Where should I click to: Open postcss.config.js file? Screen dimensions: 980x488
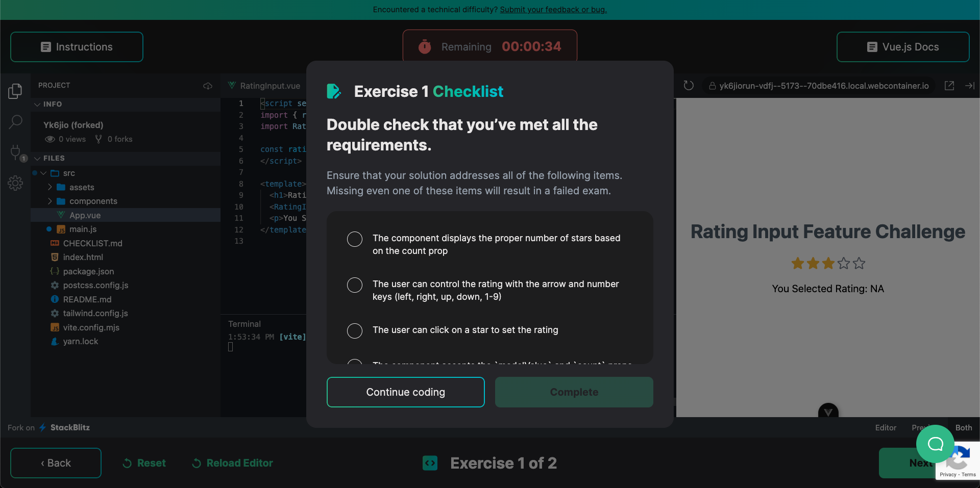point(126,286)
